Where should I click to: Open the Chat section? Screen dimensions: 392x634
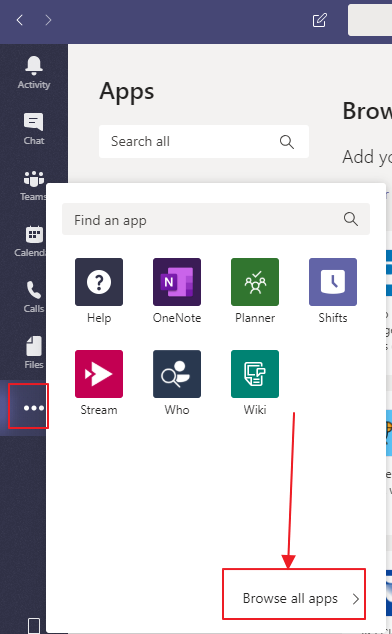pos(34,129)
